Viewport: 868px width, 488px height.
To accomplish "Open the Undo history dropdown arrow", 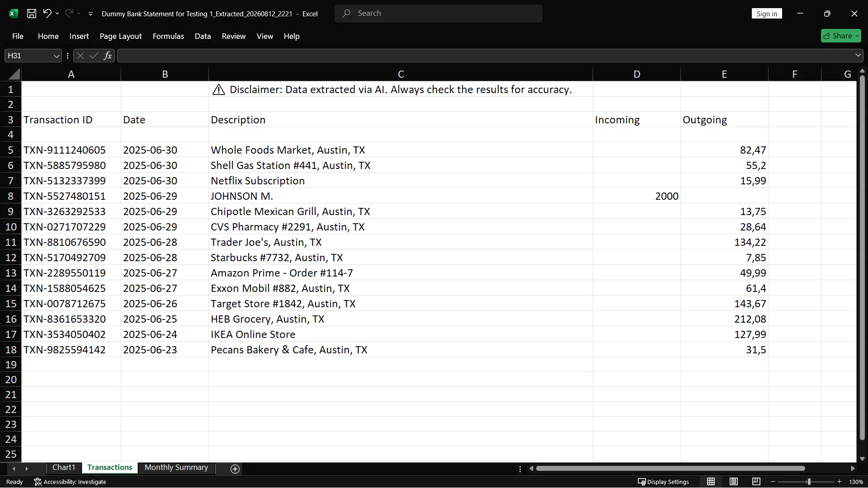I will (57, 14).
